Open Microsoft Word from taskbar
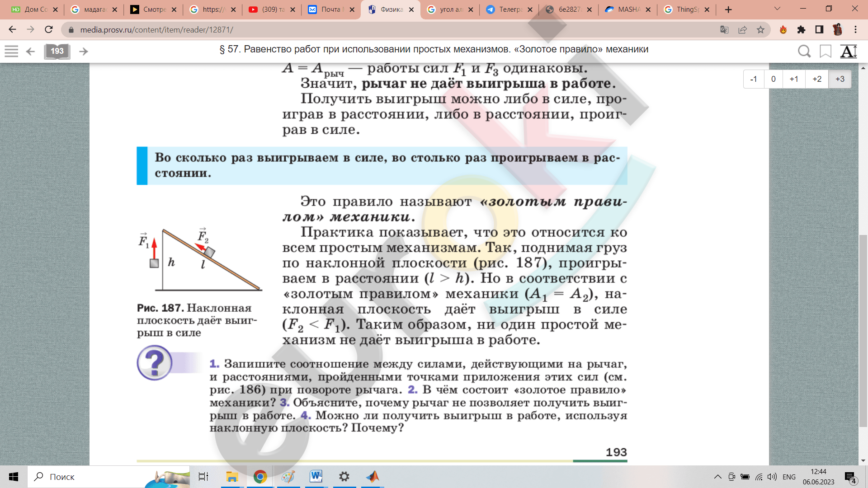The height and width of the screenshot is (488, 868). tap(316, 477)
